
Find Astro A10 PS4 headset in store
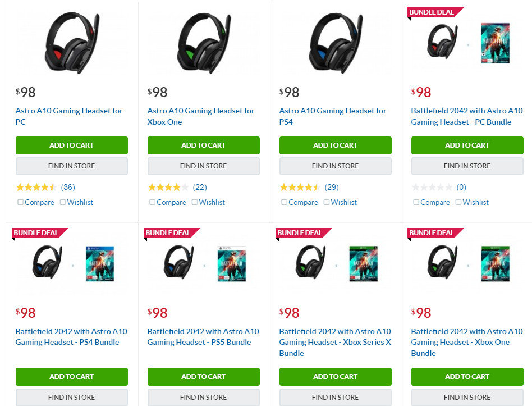tap(335, 166)
